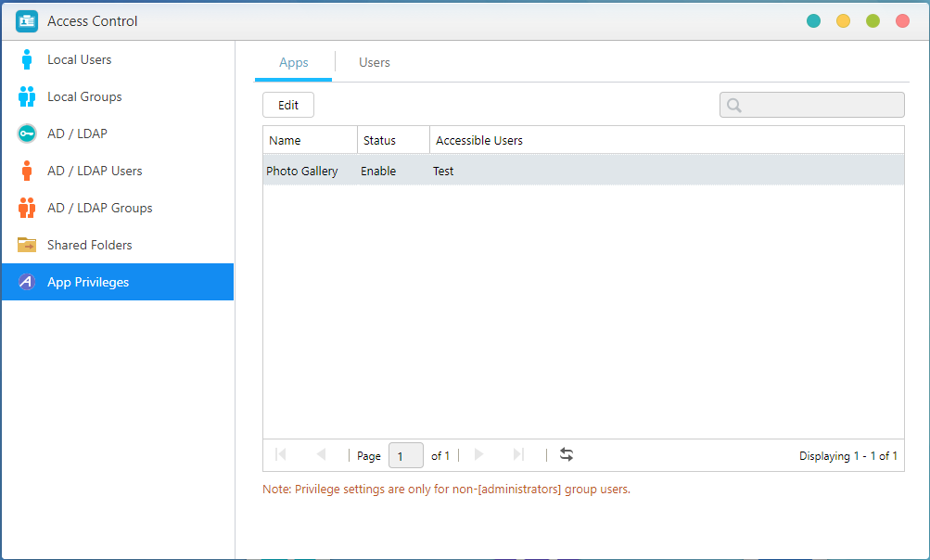Click the Local Groups people icon

(x=27, y=96)
